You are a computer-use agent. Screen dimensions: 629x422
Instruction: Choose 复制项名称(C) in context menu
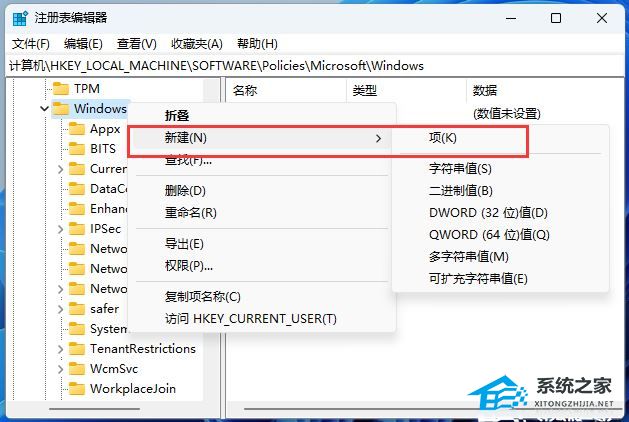pyautogui.click(x=261, y=296)
